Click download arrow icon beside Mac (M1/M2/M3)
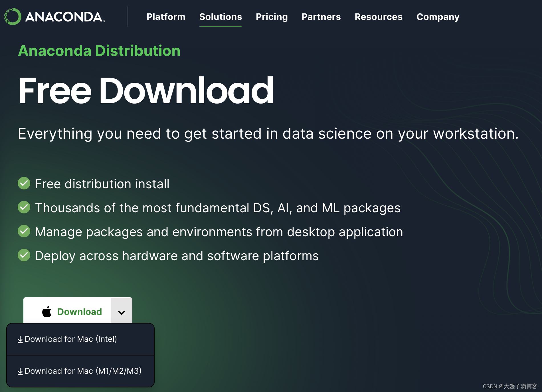The height and width of the screenshot is (392, 542). click(x=20, y=371)
